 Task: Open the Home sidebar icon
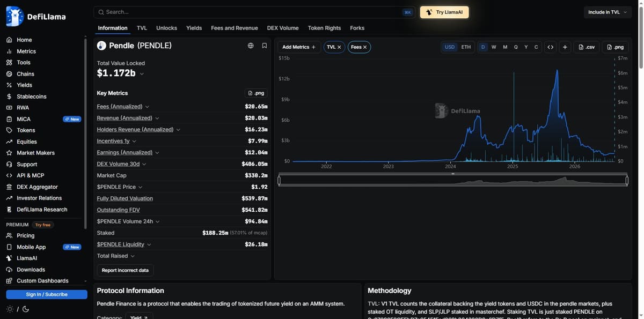coord(9,40)
